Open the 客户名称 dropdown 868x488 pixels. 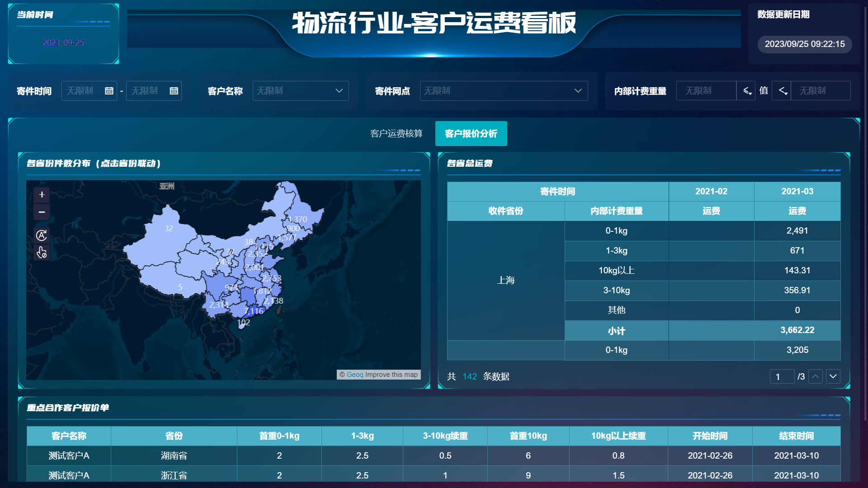(x=301, y=91)
